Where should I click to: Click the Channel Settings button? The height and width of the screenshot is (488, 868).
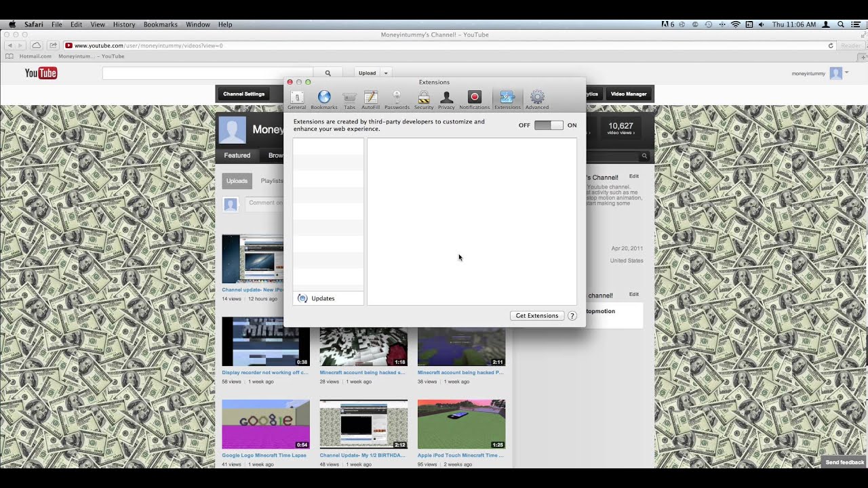pyautogui.click(x=243, y=94)
